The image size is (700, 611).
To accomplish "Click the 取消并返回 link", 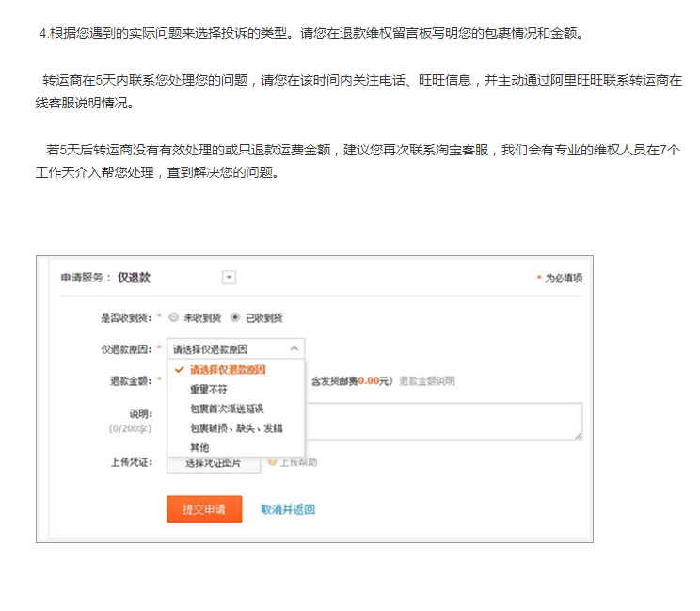I will tap(288, 509).
